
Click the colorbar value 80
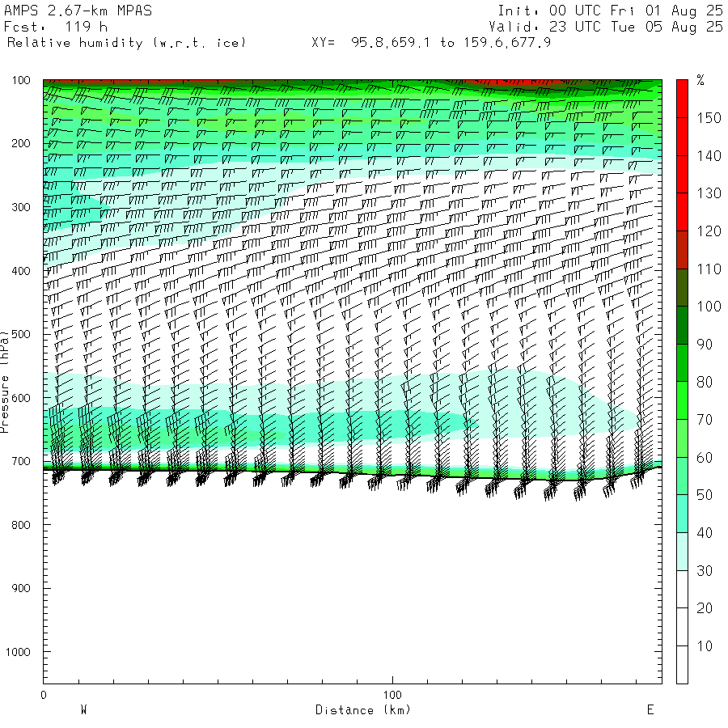(705, 382)
